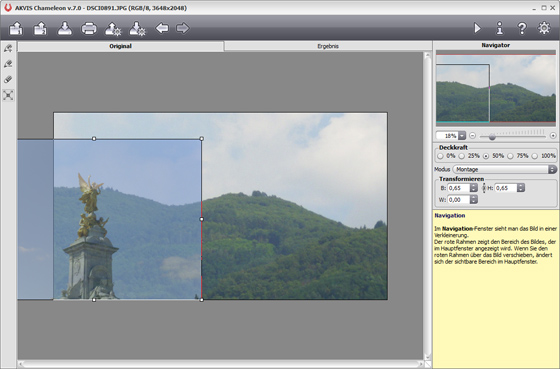Set Deckkraft opacity to 100%
The width and height of the screenshot is (560, 369).
coord(535,156)
